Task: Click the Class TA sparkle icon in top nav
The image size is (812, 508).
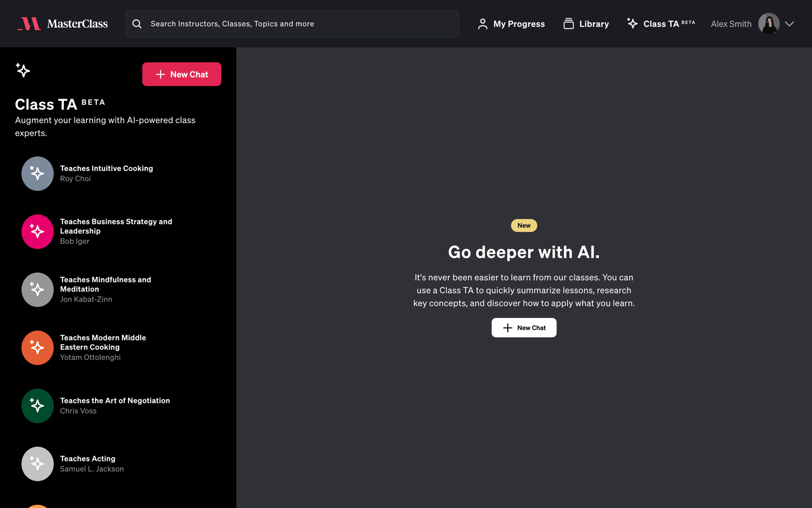Action: (632, 23)
